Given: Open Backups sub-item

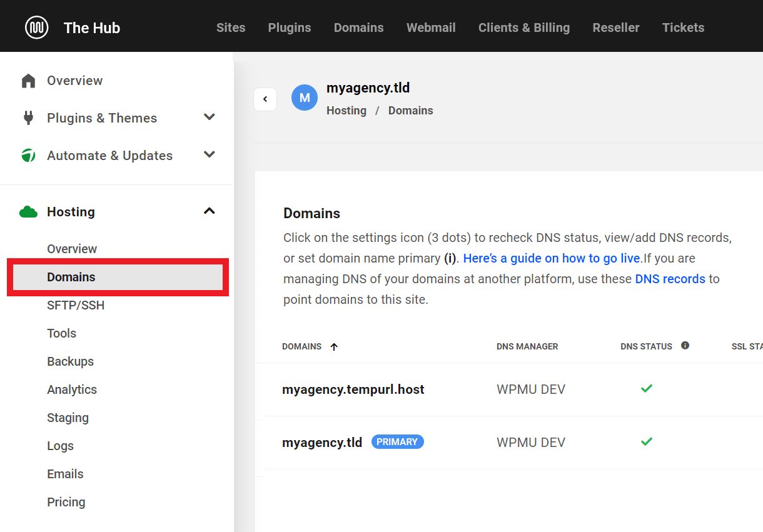Looking at the screenshot, I should [70, 361].
